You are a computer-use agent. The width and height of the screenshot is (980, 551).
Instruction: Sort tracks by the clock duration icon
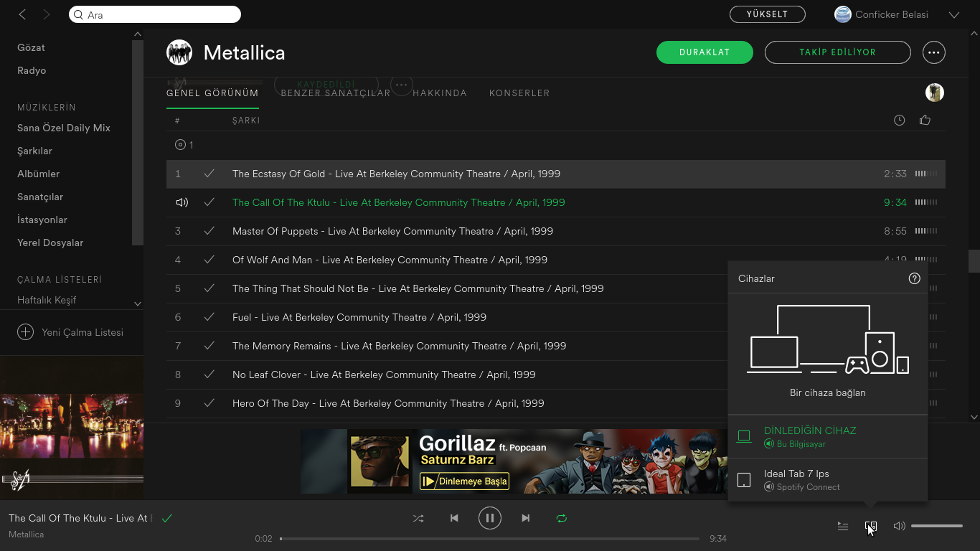[899, 121]
